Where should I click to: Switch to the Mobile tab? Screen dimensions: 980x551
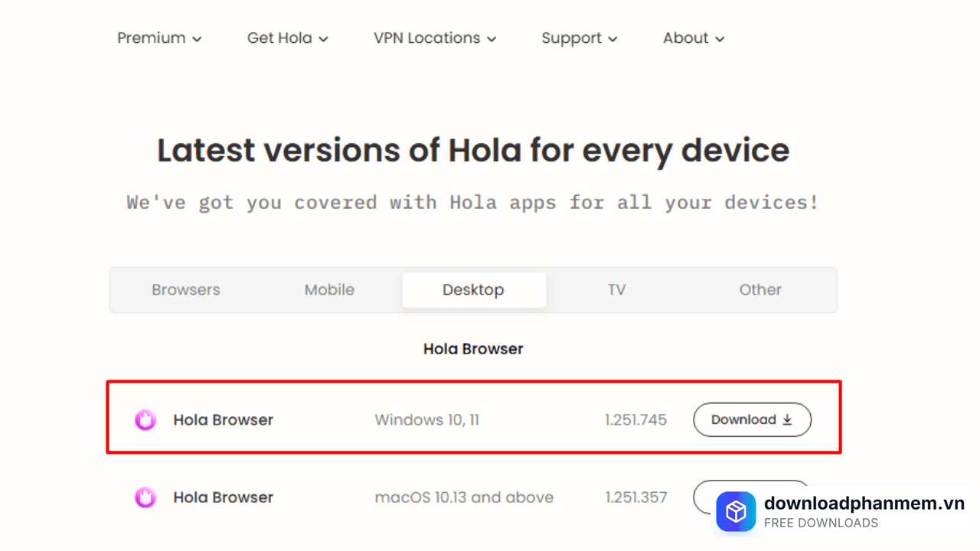329,290
